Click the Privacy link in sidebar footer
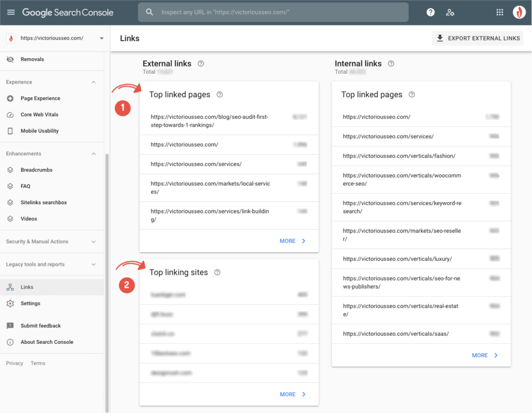This screenshot has height=413, width=532. [15, 363]
